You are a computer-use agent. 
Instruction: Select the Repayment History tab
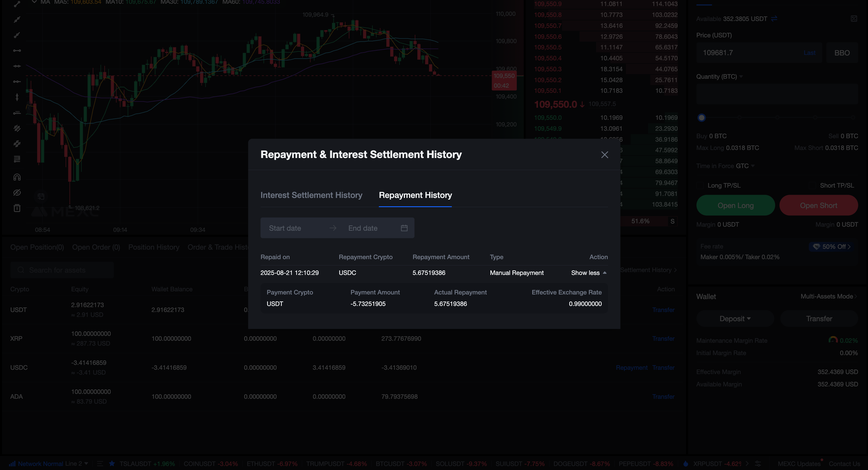[x=415, y=195]
